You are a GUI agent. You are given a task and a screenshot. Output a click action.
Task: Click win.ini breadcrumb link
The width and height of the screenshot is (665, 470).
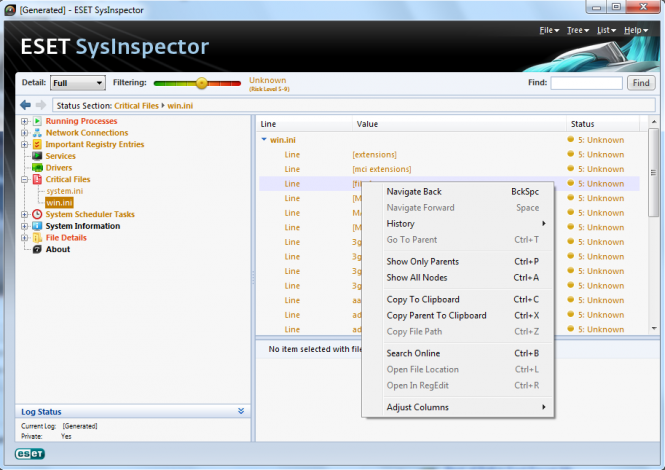pyautogui.click(x=180, y=106)
